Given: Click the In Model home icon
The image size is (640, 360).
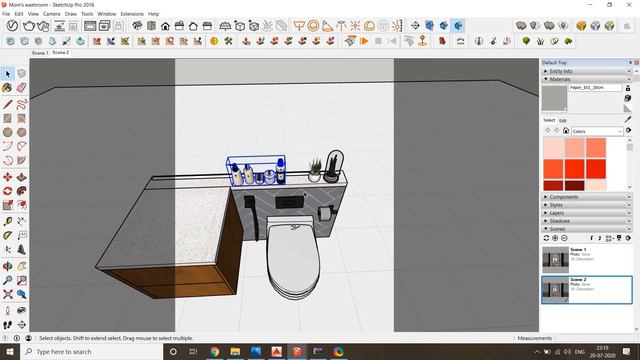Looking at the screenshot, I should click(x=566, y=131).
